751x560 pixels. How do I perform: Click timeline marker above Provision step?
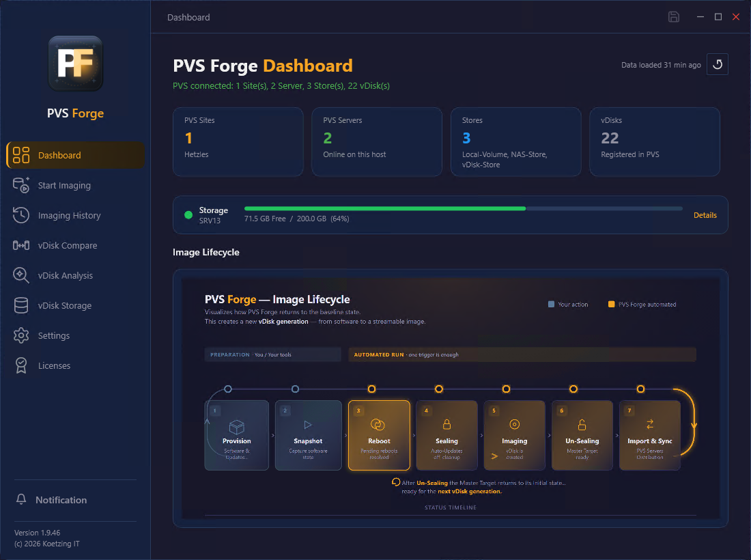coord(228,389)
